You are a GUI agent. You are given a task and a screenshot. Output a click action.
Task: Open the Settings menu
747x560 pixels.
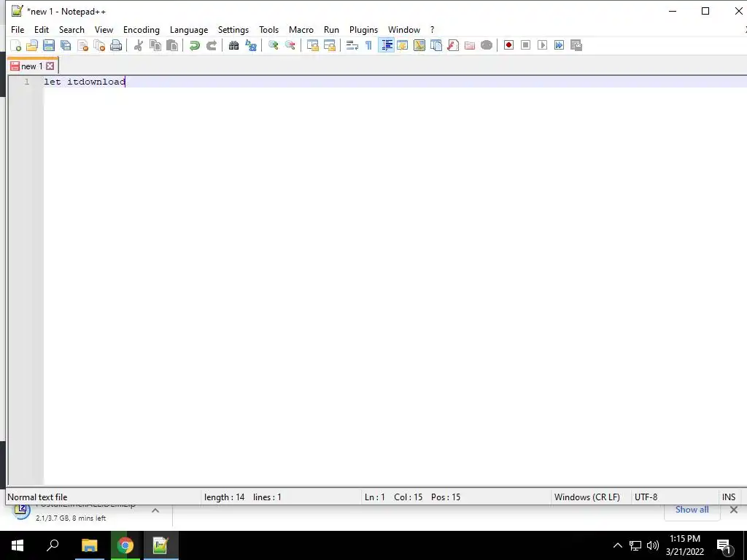[233, 29]
